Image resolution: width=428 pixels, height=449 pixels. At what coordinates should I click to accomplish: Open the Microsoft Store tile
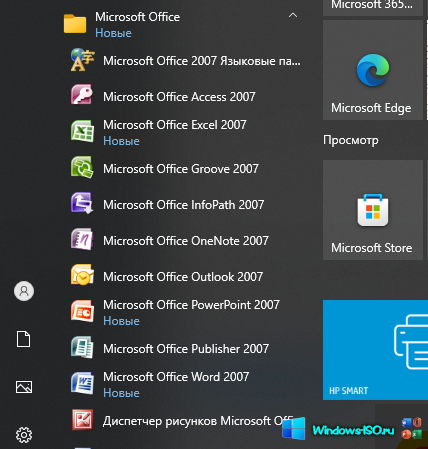coord(373,210)
